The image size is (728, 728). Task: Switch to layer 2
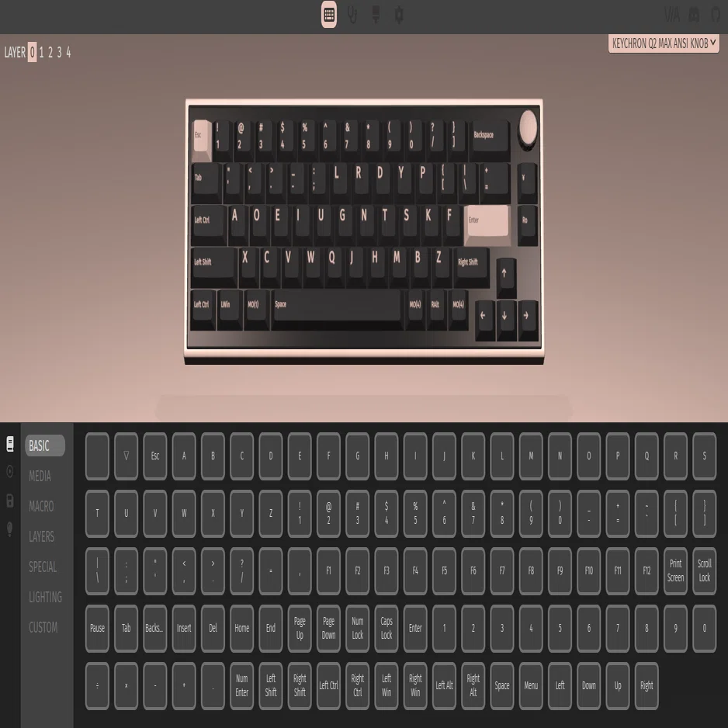[x=50, y=52]
